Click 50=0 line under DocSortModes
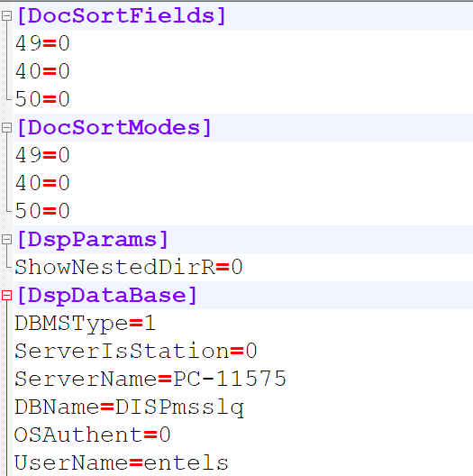Image resolution: width=473 pixels, height=476 pixels. [42, 211]
